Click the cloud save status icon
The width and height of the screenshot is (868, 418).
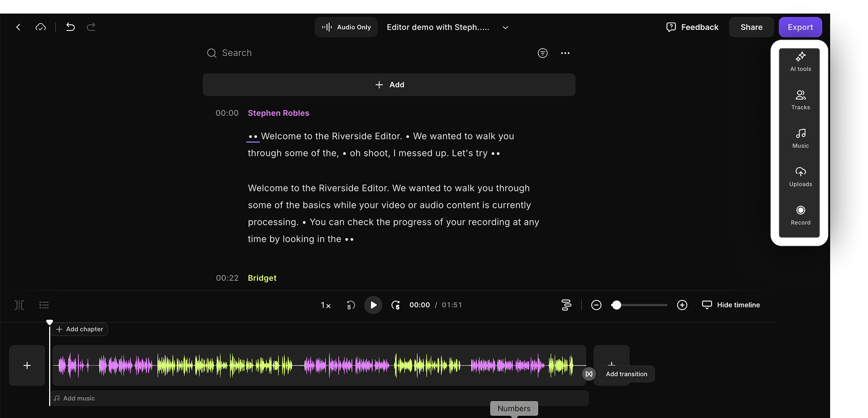(41, 27)
